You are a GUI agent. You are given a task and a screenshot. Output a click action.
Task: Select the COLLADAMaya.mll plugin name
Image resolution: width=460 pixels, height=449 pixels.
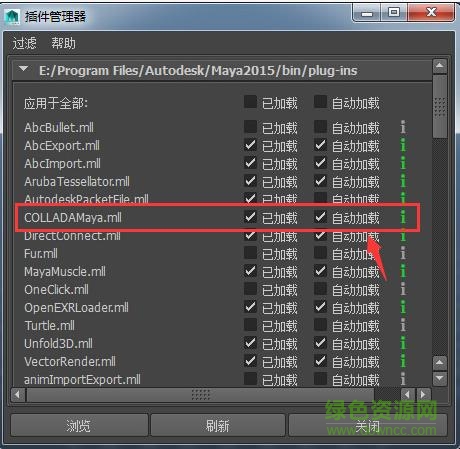[x=73, y=218]
